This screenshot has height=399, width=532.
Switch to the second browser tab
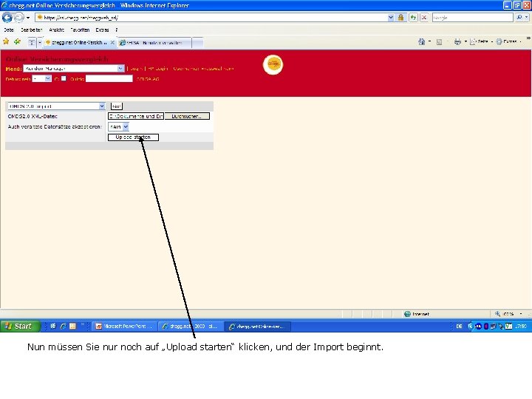click(154, 43)
